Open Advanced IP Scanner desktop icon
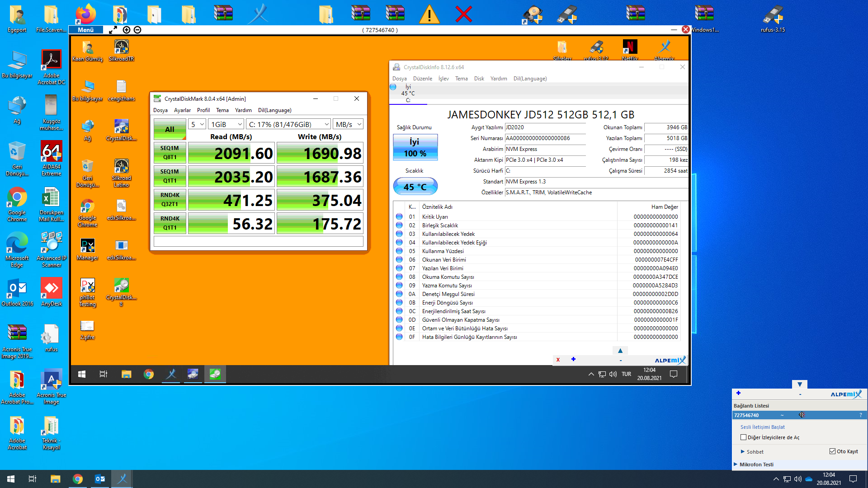 [x=51, y=249]
